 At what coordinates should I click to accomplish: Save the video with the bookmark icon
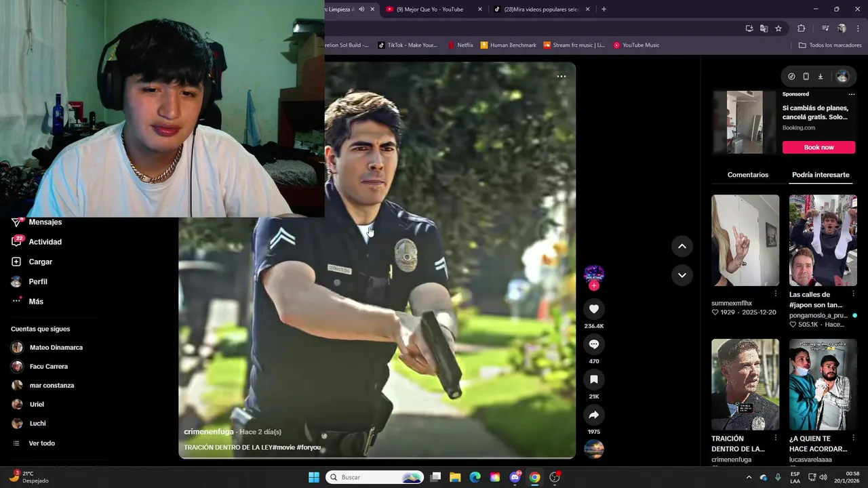tap(594, 380)
